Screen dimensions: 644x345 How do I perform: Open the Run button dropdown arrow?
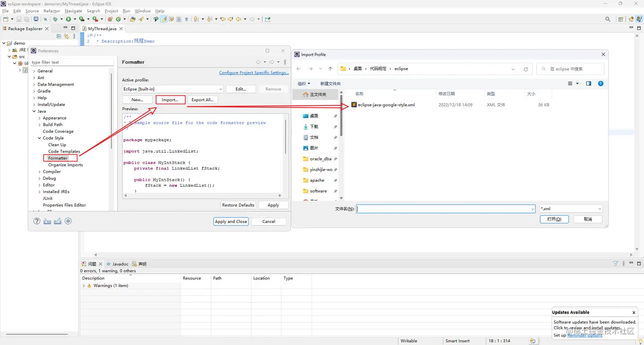click(75, 19)
